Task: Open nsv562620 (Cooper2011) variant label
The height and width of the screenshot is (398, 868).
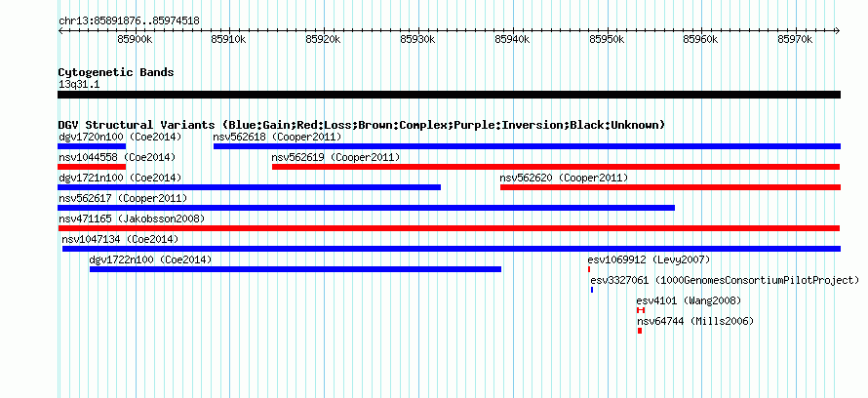Action: point(564,178)
